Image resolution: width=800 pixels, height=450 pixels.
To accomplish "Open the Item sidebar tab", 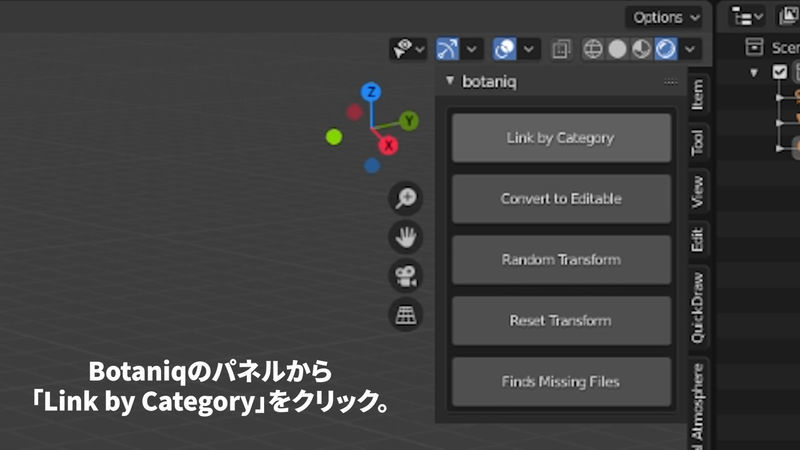I will click(697, 94).
